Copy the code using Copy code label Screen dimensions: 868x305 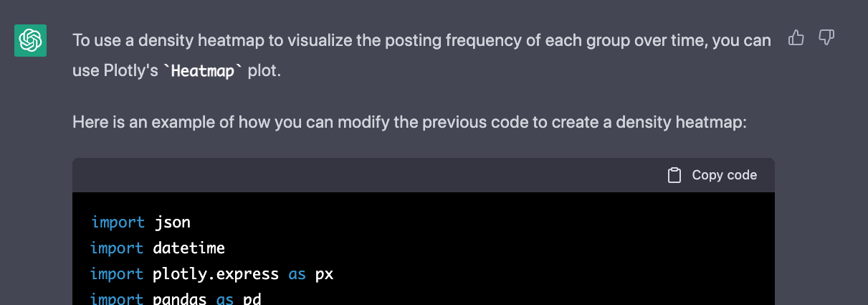pyautogui.click(x=724, y=175)
